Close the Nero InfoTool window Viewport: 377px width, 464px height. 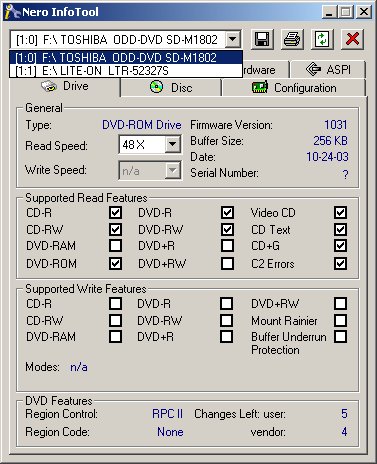coord(364,12)
